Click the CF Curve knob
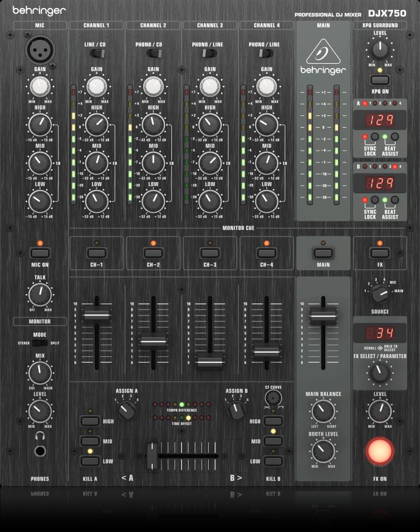420x532 pixels. click(273, 397)
